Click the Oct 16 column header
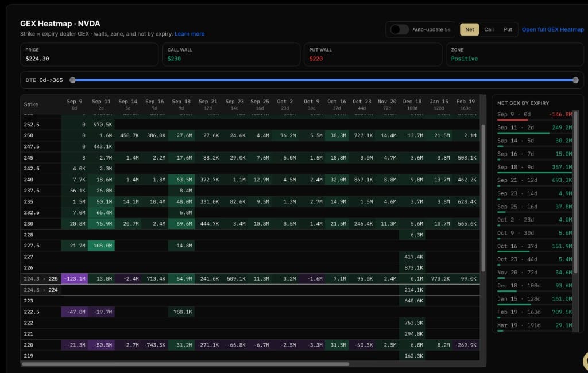The width and height of the screenshot is (588, 373). tap(336, 104)
